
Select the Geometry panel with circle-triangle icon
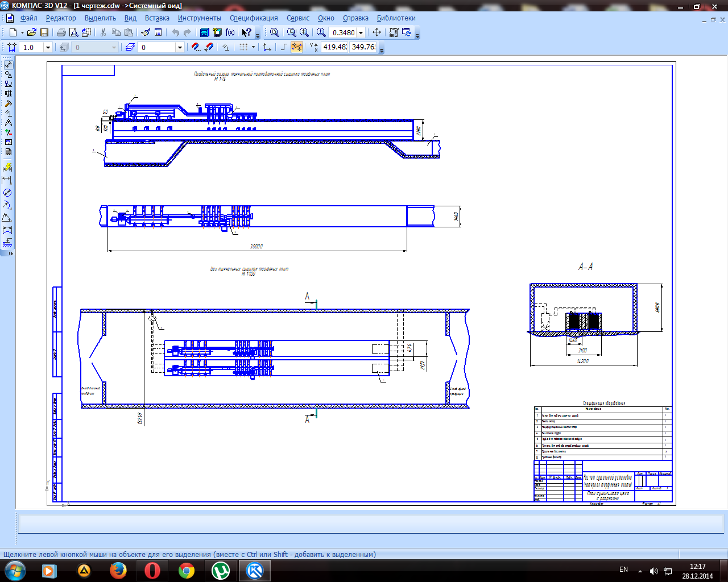click(x=8, y=74)
